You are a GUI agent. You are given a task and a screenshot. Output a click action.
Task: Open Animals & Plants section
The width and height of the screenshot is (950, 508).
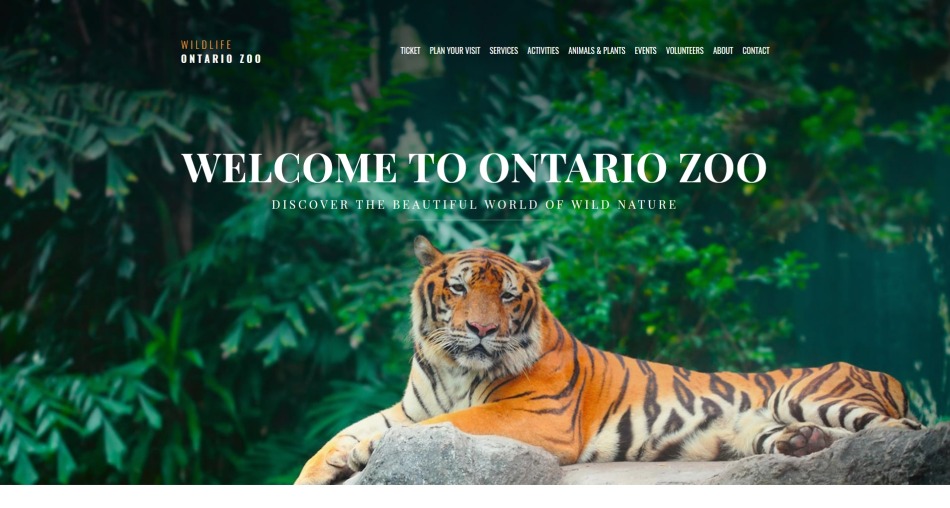pos(596,51)
